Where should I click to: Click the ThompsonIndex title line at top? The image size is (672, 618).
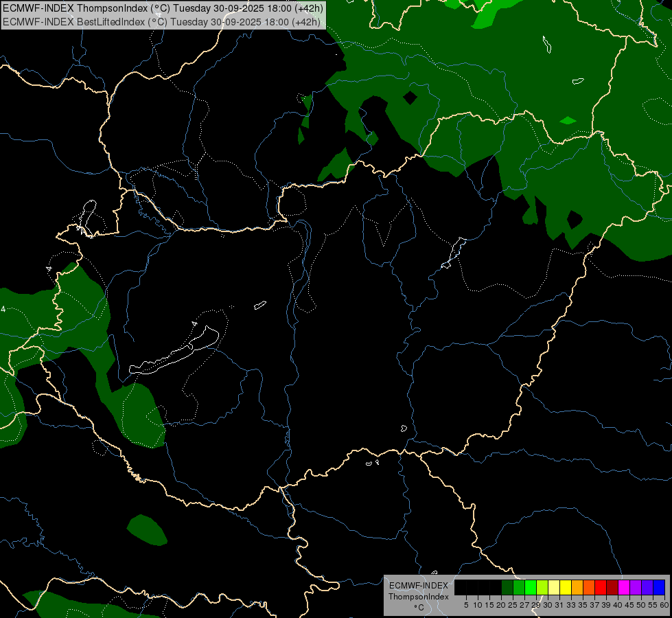coord(163,8)
